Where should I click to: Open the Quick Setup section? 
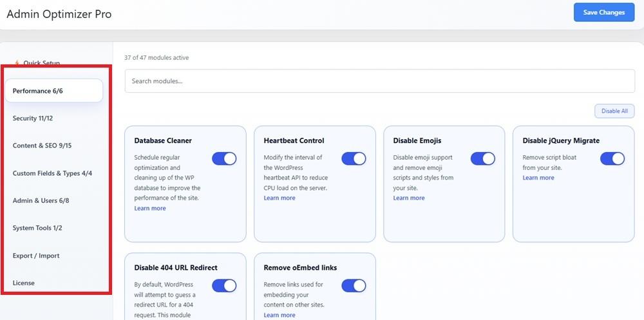(x=42, y=63)
